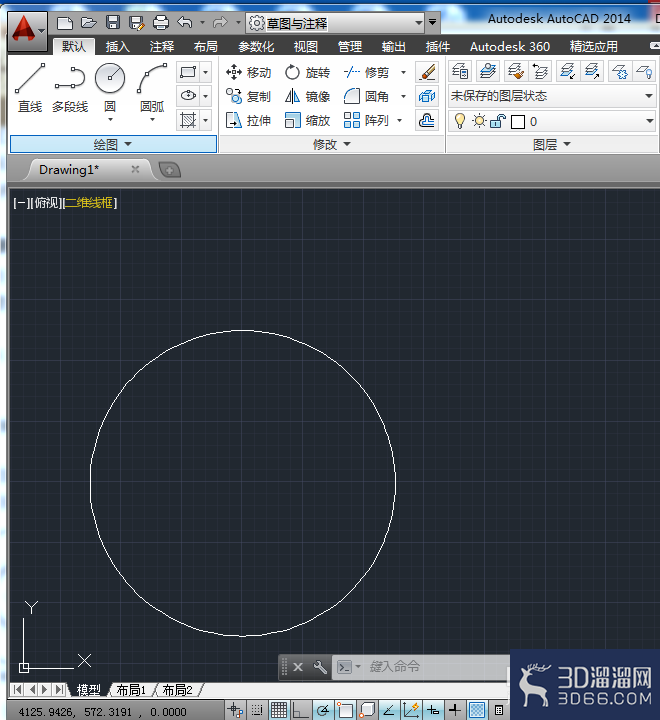Toggle the layer lock icon
Screen dimensions: 660x720
click(x=498, y=121)
